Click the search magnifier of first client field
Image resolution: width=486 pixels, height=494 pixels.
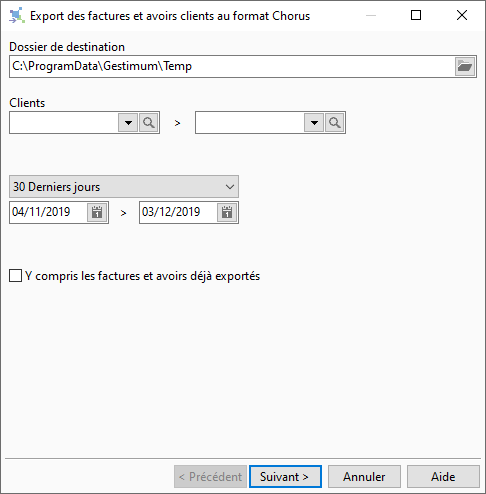149,123
